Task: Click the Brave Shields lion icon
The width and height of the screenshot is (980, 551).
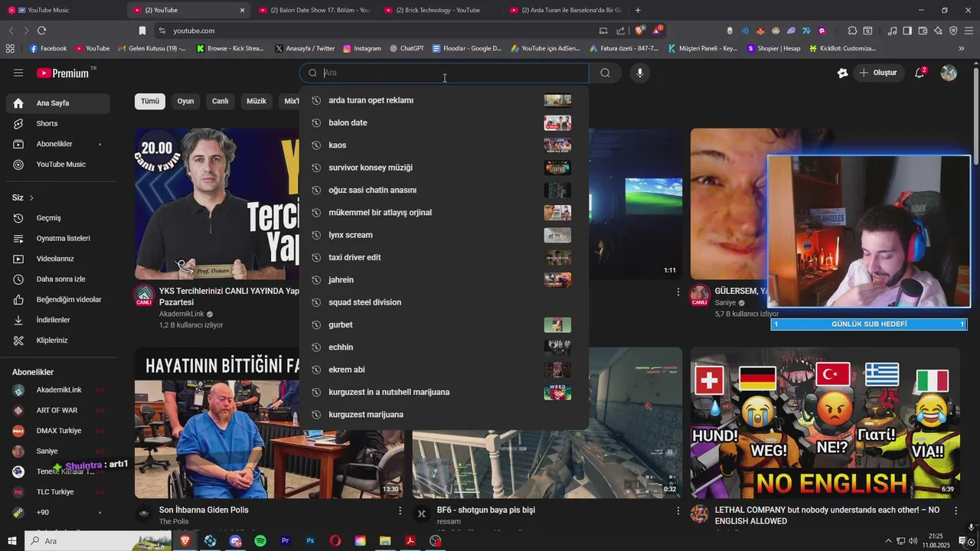Action: [x=639, y=31]
